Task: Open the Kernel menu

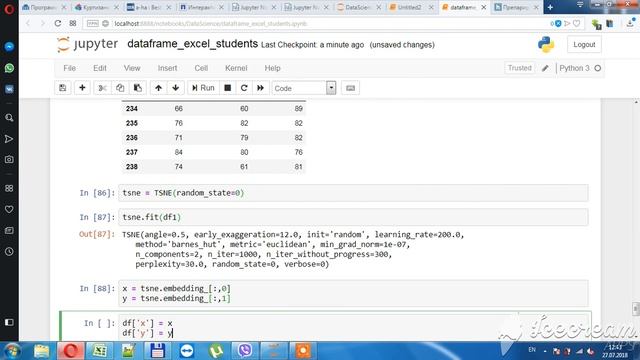Action: click(236, 68)
